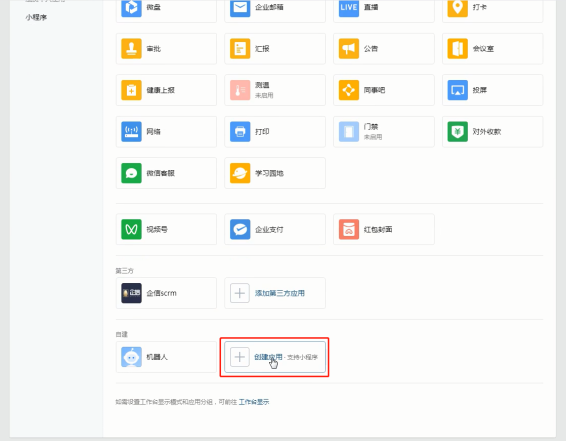Image resolution: width=567 pixels, height=441 pixels.
Task: Open the 会议室 meeting room icon
Action: coord(458,48)
